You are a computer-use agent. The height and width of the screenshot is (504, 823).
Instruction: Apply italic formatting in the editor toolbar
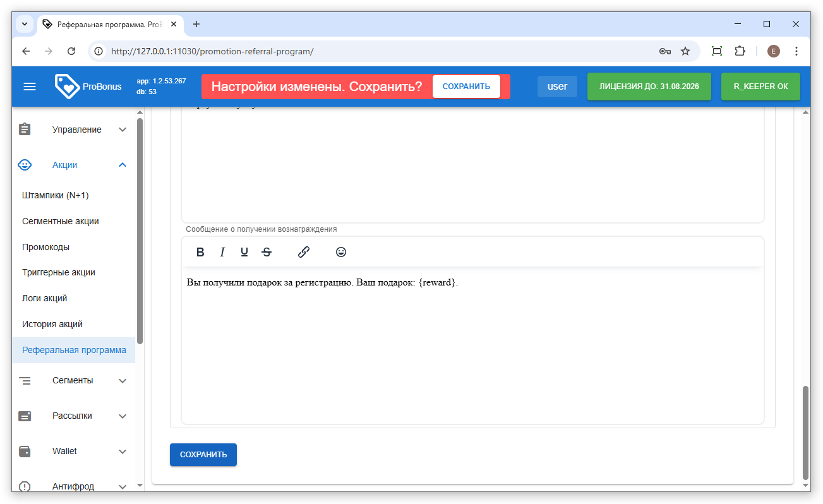(x=222, y=252)
